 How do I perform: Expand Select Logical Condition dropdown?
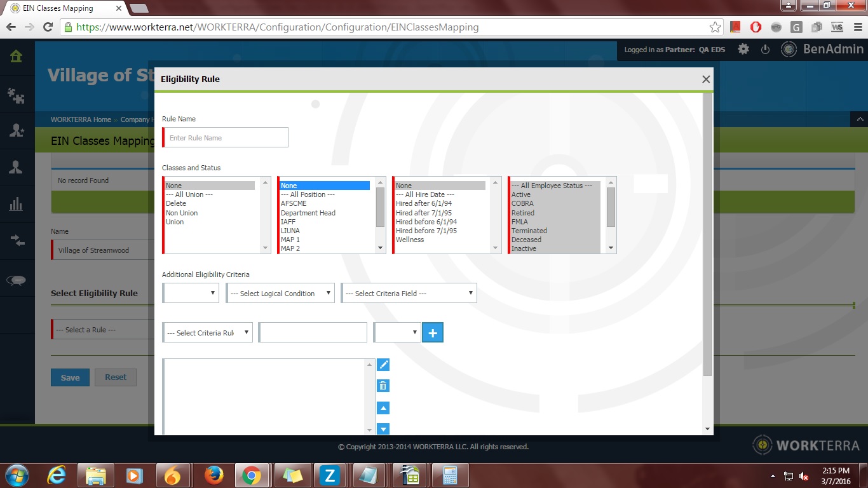(x=280, y=294)
